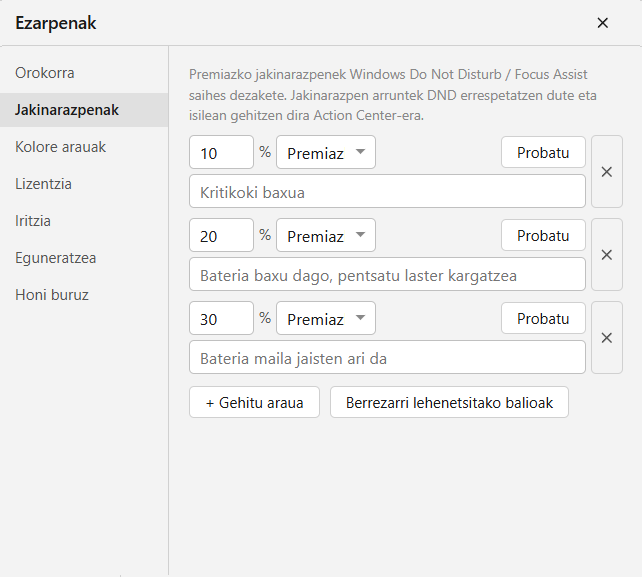
Task: Expand the Premiaz dropdown for 30% rule
Action: (326, 318)
